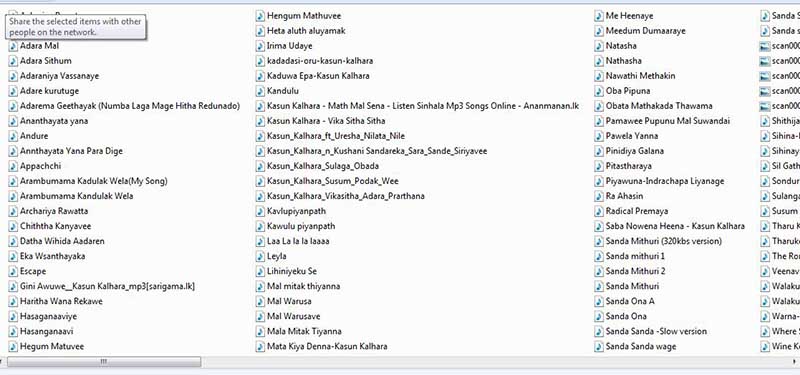Screen dimensions: 800x375
Task: Click the Leyla music file icon
Action: (x=260, y=256)
